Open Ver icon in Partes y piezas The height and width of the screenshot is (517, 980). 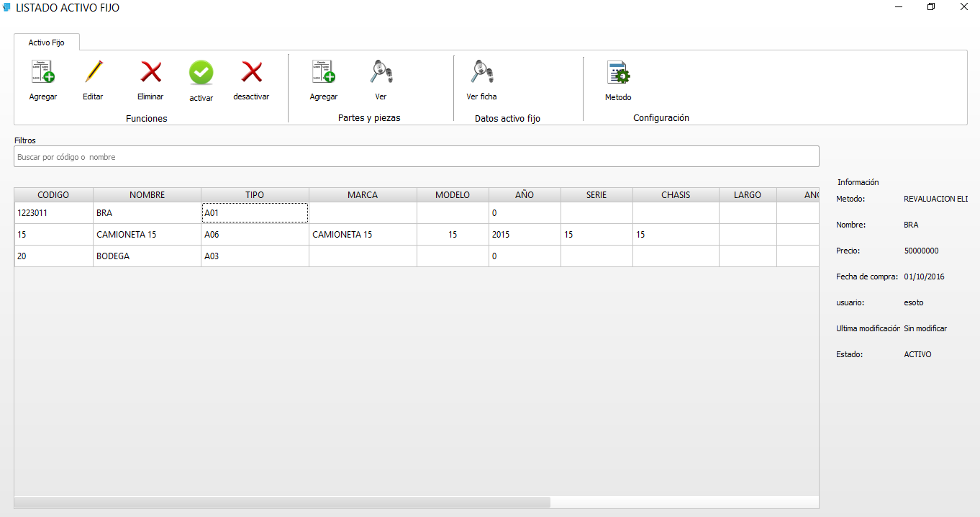pyautogui.click(x=381, y=72)
